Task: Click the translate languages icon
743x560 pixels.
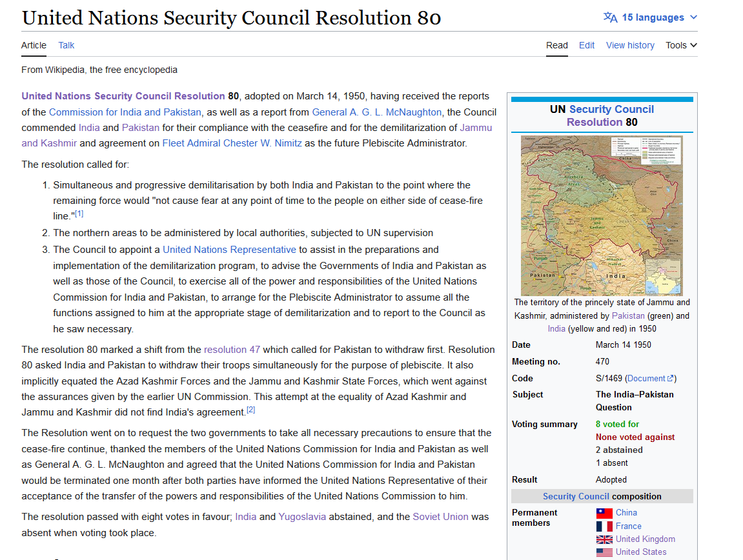Action: pyautogui.click(x=610, y=17)
